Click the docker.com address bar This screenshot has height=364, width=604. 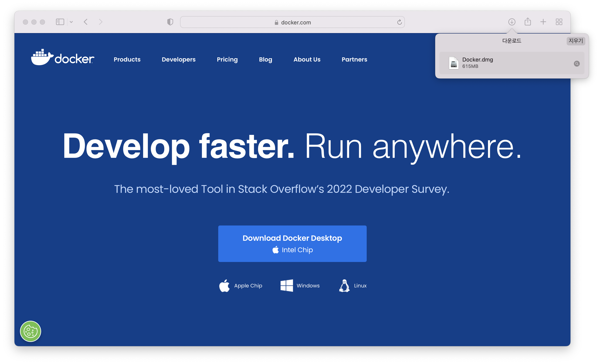tap(292, 22)
